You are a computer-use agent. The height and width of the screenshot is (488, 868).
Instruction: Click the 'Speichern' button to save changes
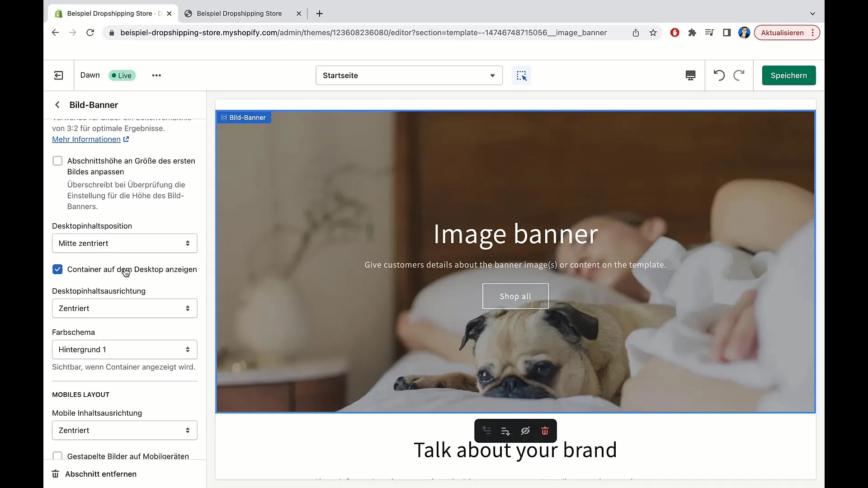pyautogui.click(x=789, y=75)
